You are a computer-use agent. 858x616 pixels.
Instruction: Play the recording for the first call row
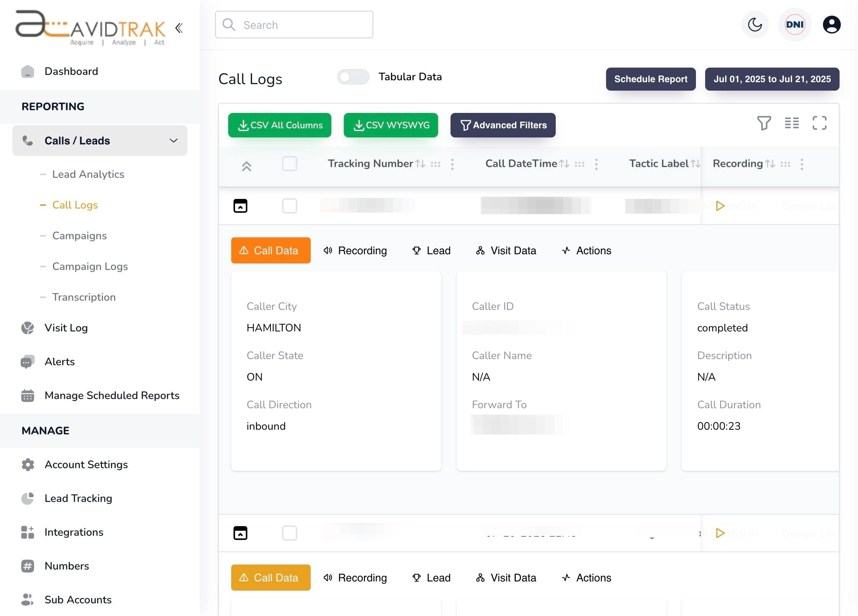[721, 205]
